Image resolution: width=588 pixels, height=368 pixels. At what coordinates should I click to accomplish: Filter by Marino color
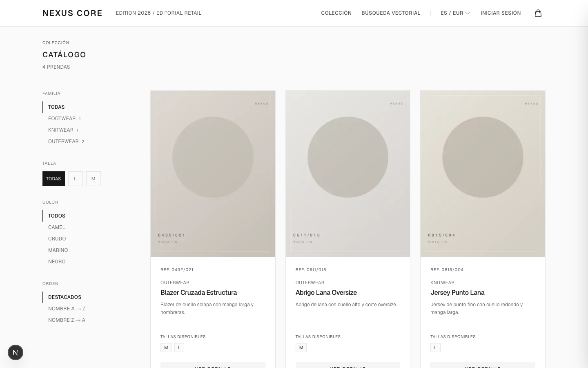(58, 250)
